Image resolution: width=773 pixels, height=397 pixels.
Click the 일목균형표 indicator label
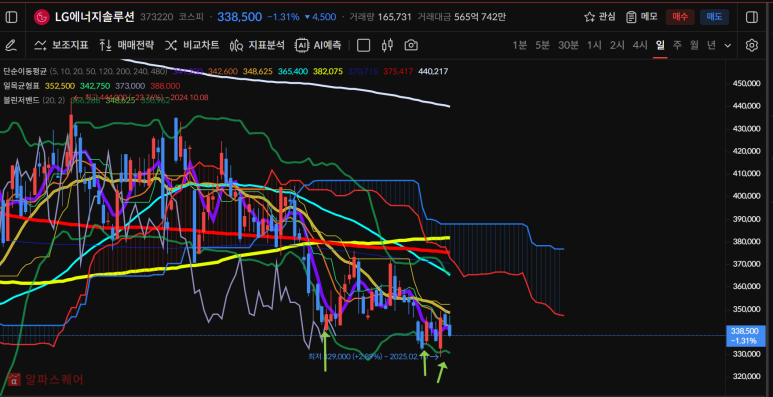point(22,85)
